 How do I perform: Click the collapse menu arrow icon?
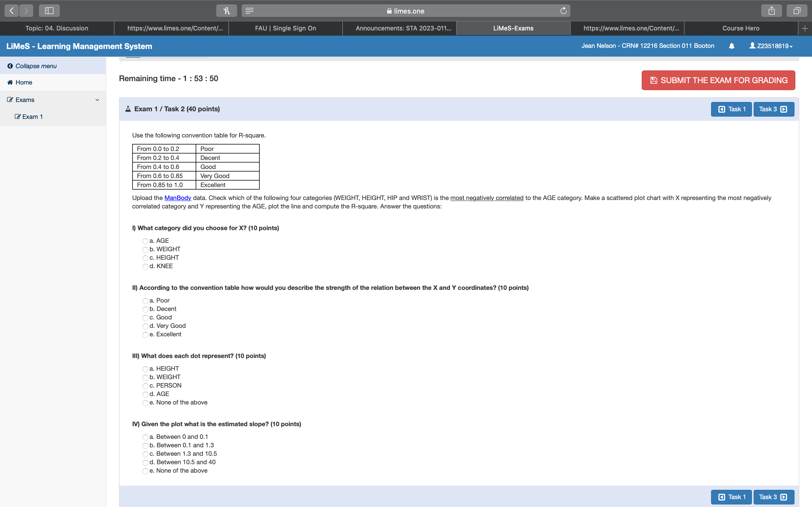10,66
